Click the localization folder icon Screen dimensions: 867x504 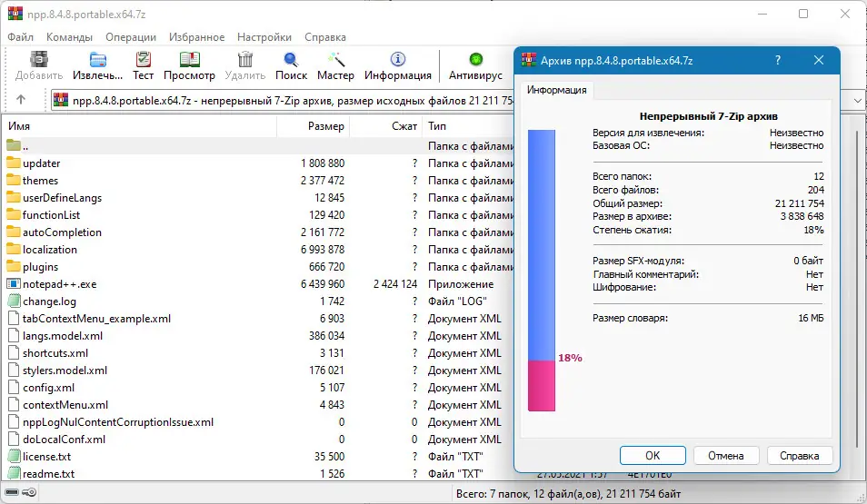[14, 249]
